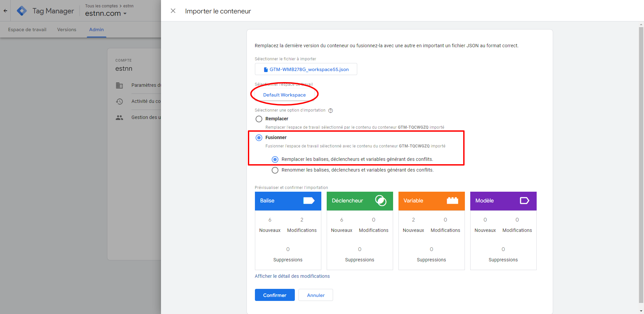Click the user management people icon
Image resolution: width=644 pixels, height=314 pixels.
click(x=119, y=118)
